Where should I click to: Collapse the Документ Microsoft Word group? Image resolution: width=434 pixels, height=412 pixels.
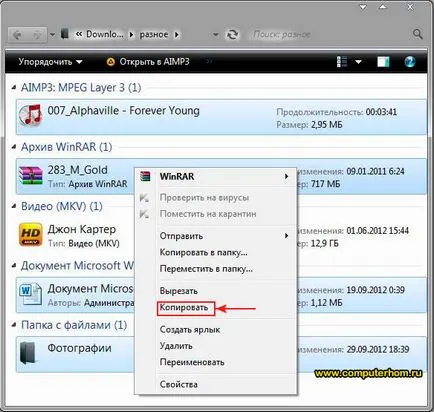coord(14,266)
